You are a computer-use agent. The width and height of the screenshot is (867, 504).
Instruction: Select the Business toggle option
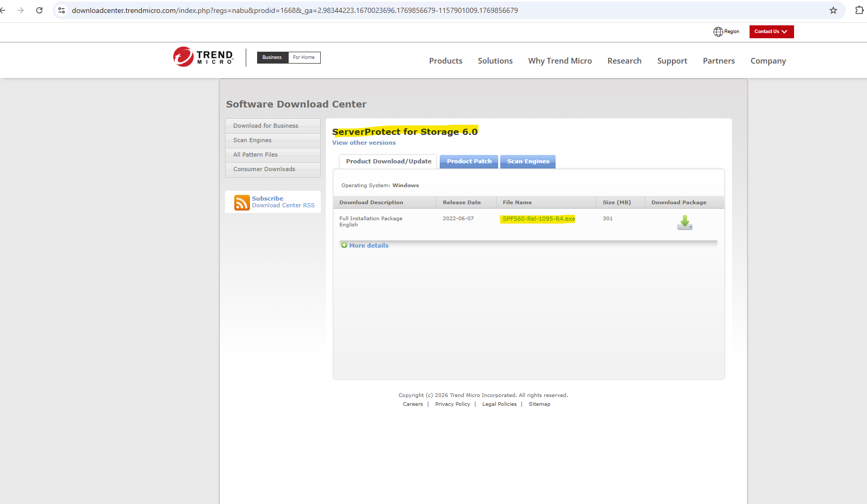(272, 57)
